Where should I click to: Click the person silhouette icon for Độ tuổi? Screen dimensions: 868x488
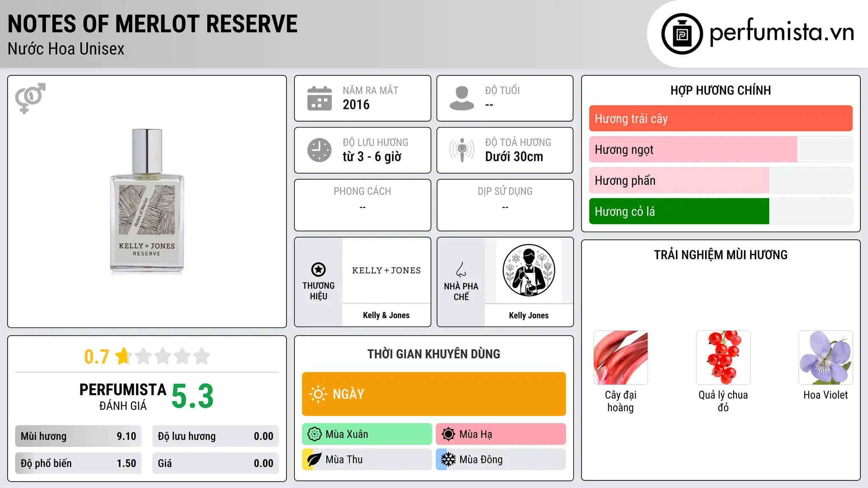click(x=462, y=98)
